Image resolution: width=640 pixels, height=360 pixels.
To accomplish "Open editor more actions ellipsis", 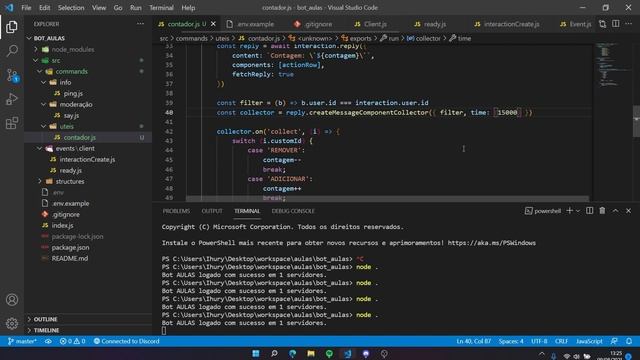I will 629,24.
